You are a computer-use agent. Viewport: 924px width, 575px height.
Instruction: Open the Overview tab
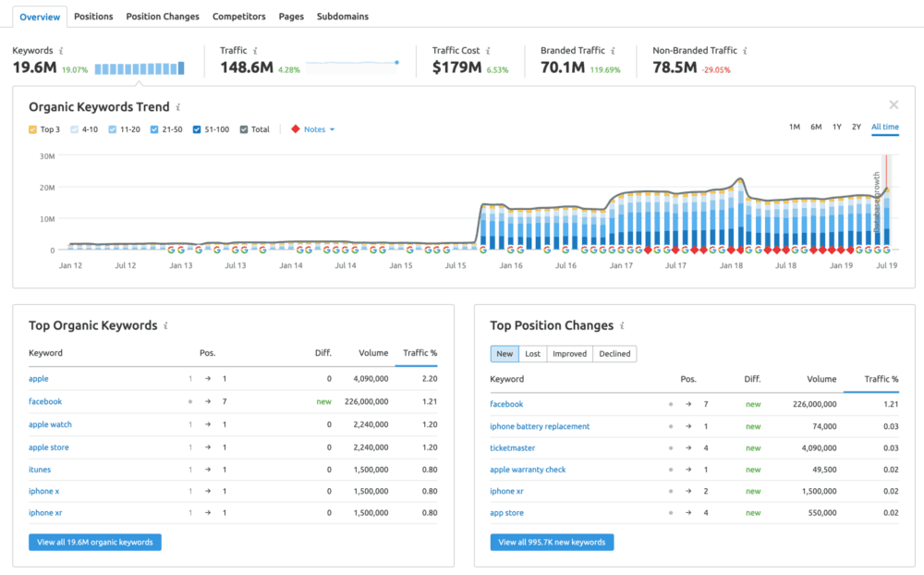(x=40, y=17)
